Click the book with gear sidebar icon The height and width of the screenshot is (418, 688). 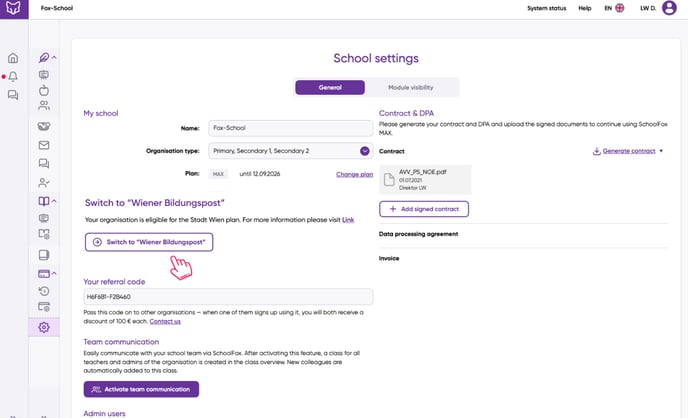click(x=43, y=234)
